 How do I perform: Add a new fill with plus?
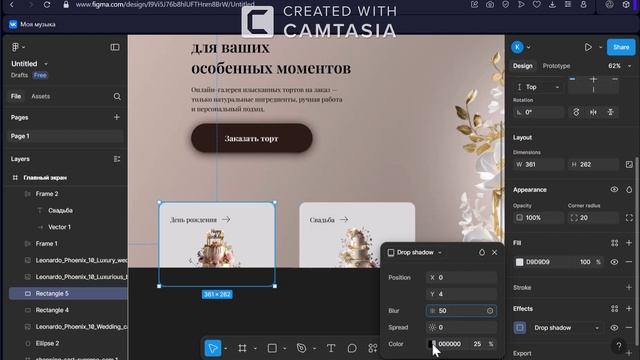(x=629, y=243)
